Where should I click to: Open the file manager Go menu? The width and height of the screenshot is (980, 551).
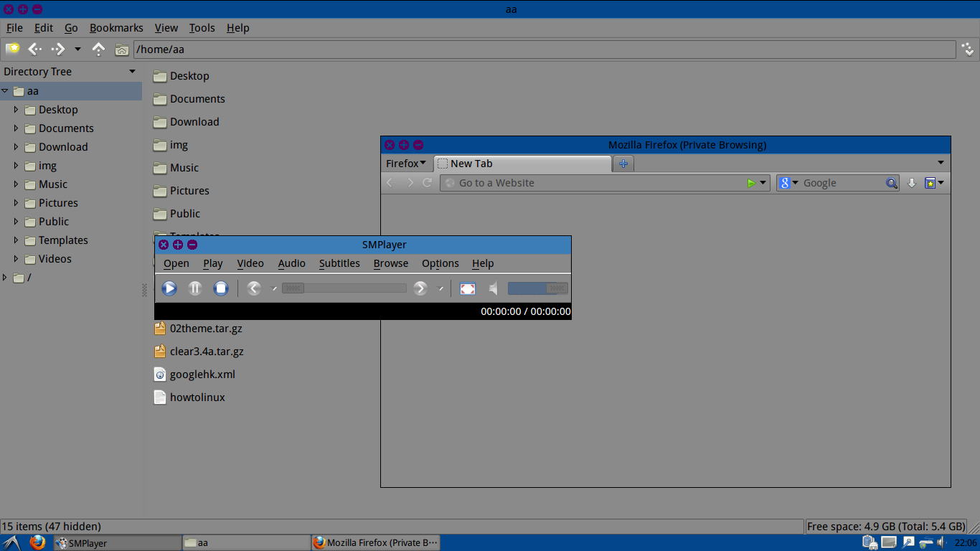click(x=71, y=28)
